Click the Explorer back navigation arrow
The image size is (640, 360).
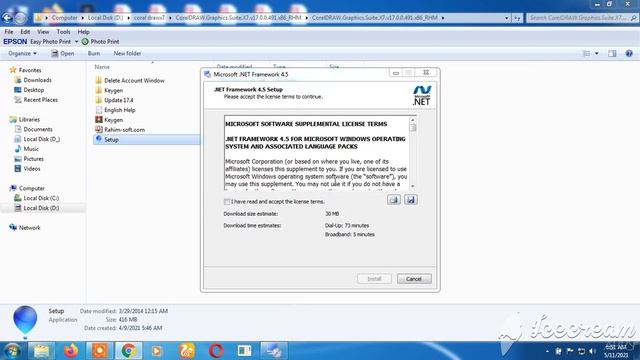pos(7,18)
